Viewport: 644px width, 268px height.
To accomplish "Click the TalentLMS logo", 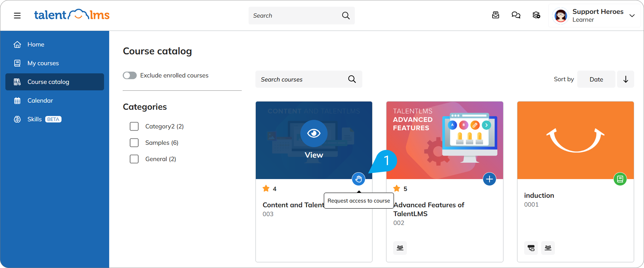I will [x=72, y=15].
